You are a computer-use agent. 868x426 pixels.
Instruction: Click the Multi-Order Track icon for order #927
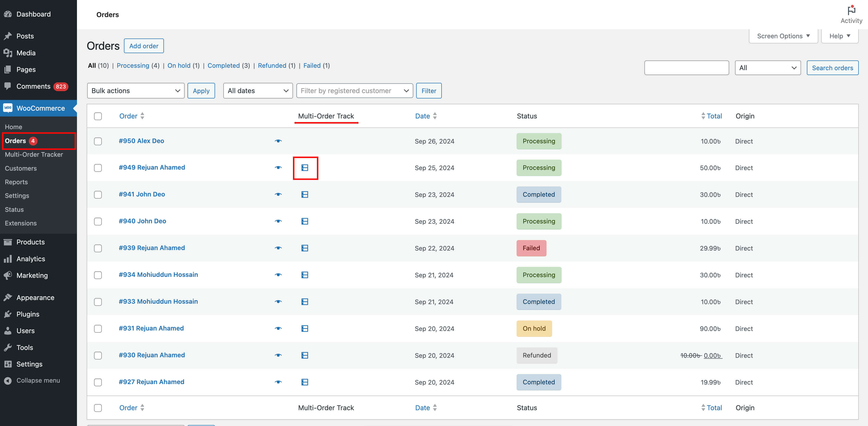305,382
